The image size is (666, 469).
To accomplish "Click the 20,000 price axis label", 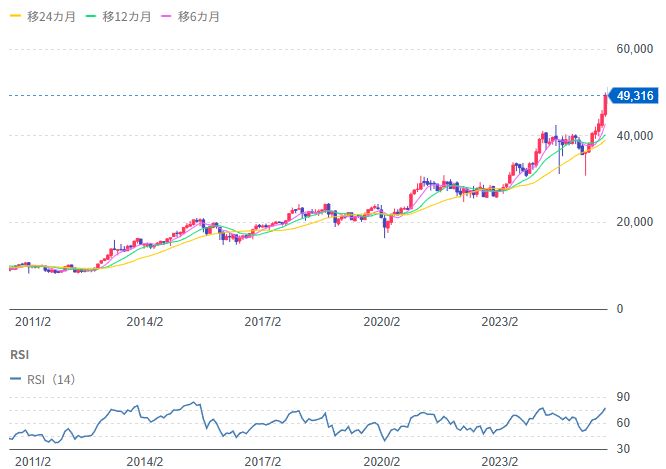I will tap(634, 222).
